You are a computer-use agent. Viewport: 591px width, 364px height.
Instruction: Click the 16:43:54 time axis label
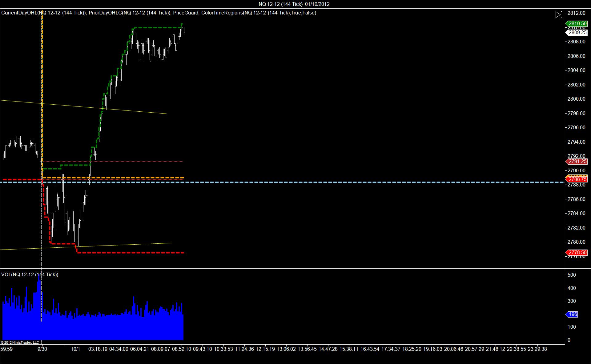pyautogui.click(x=370, y=349)
